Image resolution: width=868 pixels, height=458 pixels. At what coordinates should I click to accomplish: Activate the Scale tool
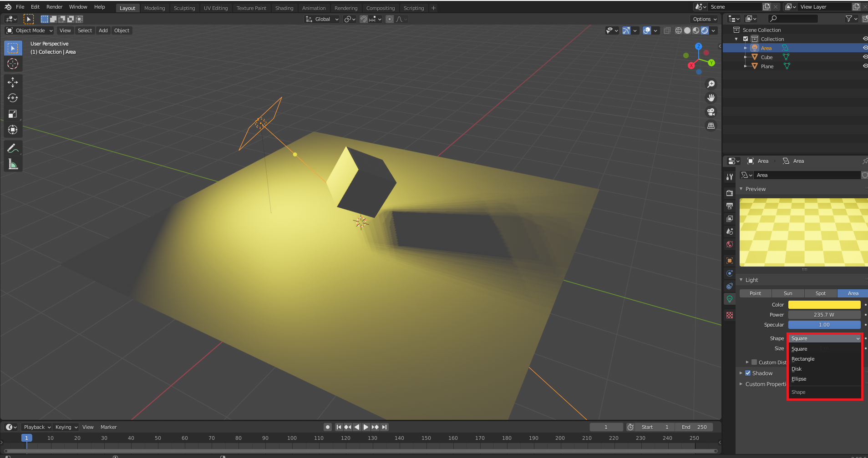[x=13, y=114]
